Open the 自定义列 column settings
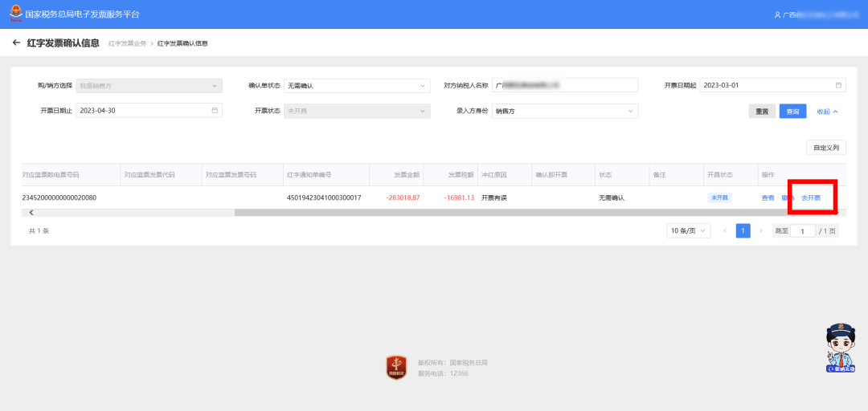 pyautogui.click(x=826, y=148)
